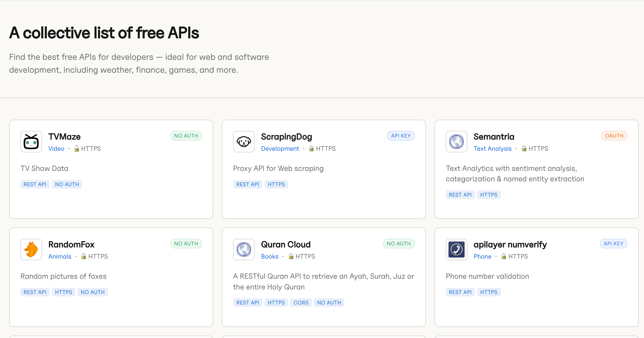Open the Text Analysis category link
644x338 pixels.
(493, 148)
